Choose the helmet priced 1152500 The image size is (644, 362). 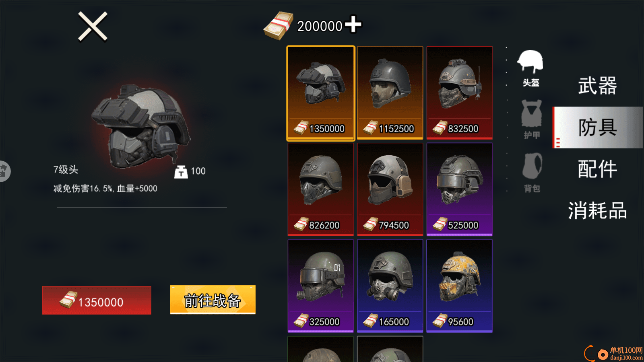click(x=390, y=93)
